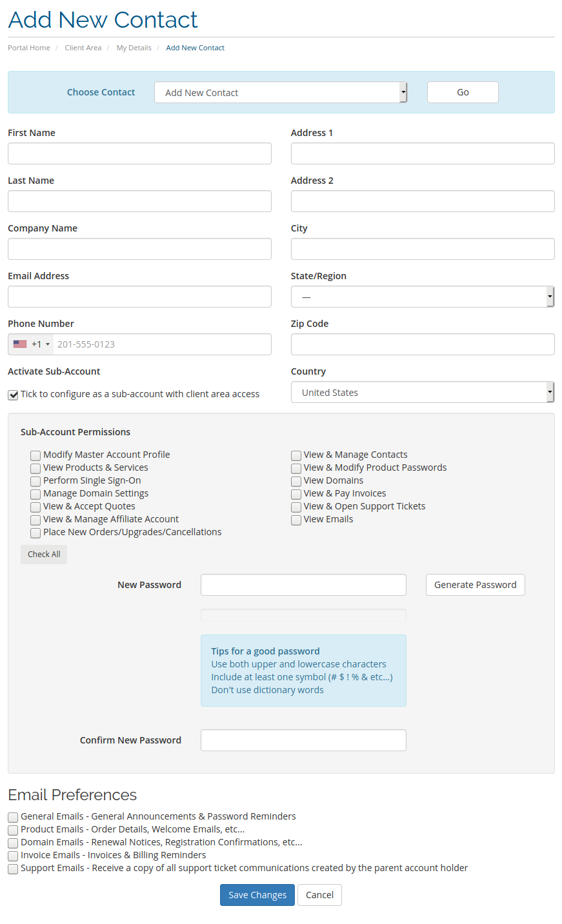Image resolution: width=562 pixels, height=924 pixels.
Task: Open the Country dropdown showing United States
Action: tap(423, 392)
